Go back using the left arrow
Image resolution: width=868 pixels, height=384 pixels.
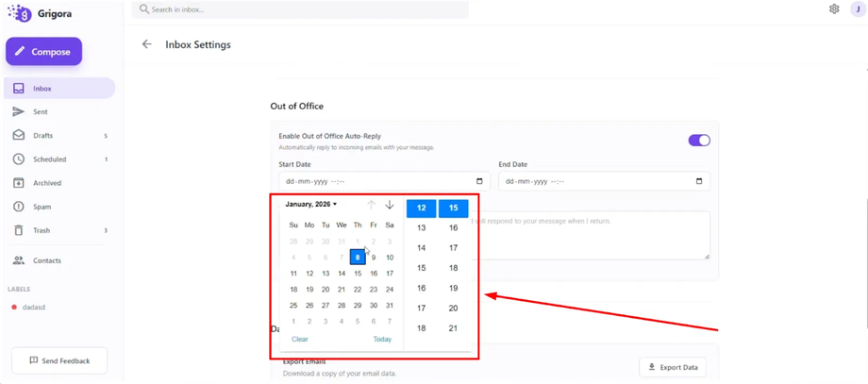coord(146,44)
